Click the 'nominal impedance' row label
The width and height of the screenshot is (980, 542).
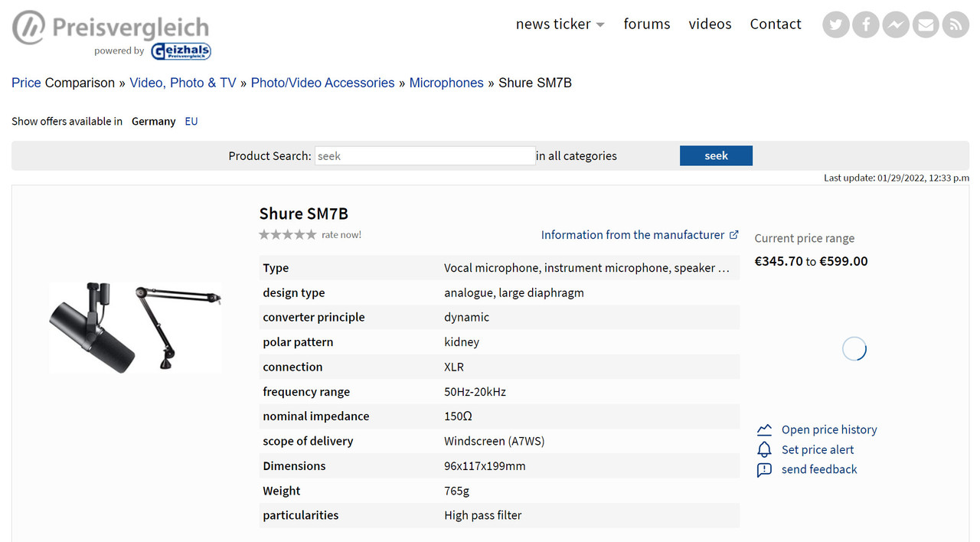[x=316, y=416]
